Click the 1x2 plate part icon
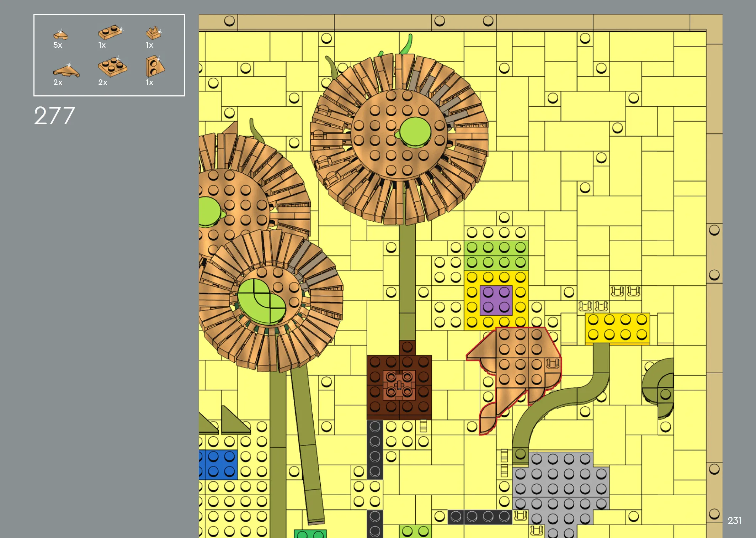The height and width of the screenshot is (538, 756). pos(110,32)
